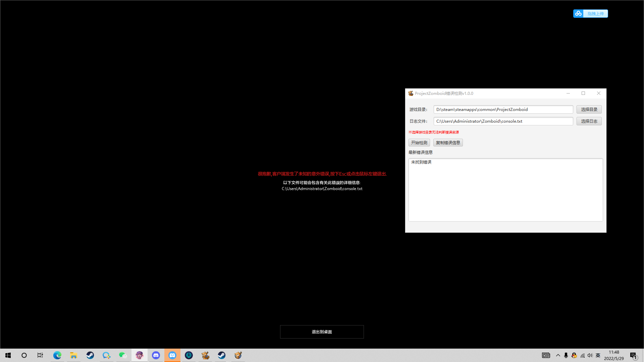Open the Windows Start menu

click(8, 355)
